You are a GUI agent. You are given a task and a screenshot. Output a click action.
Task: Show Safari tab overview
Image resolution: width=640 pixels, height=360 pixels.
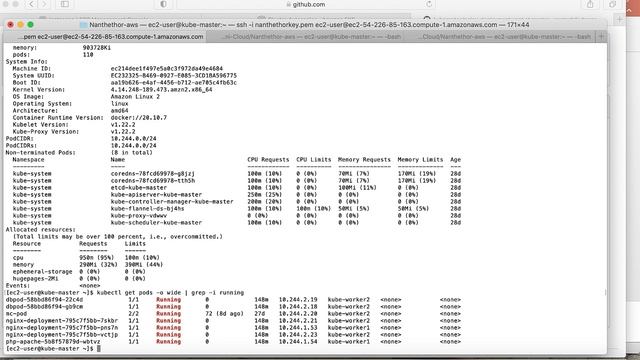pos(612,4)
